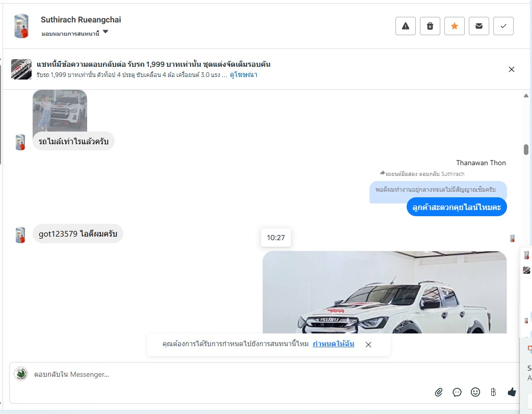This screenshot has width=532, height=414.
Task: Close the ad reply banner
Action: 512,69
